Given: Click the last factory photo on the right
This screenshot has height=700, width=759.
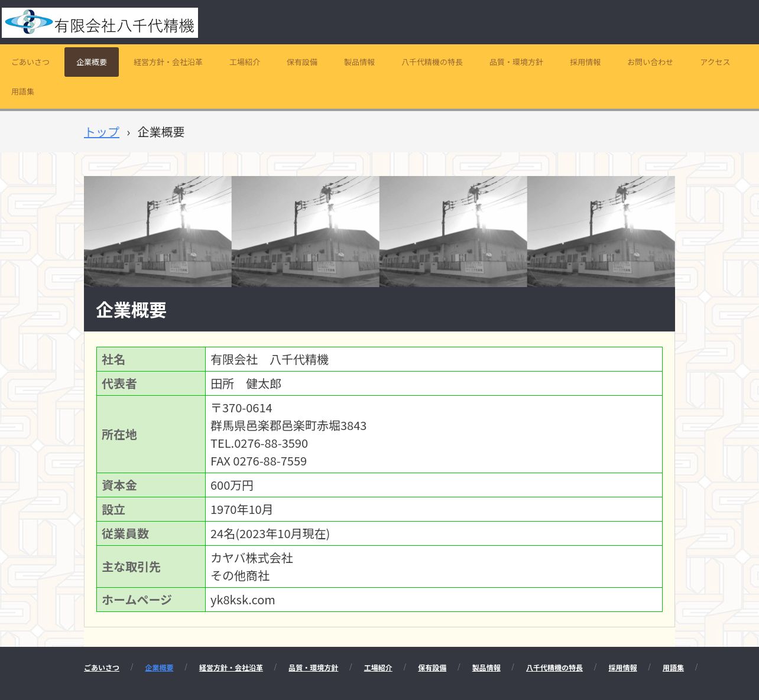Looking at the screenshot, I should point(601,232).
